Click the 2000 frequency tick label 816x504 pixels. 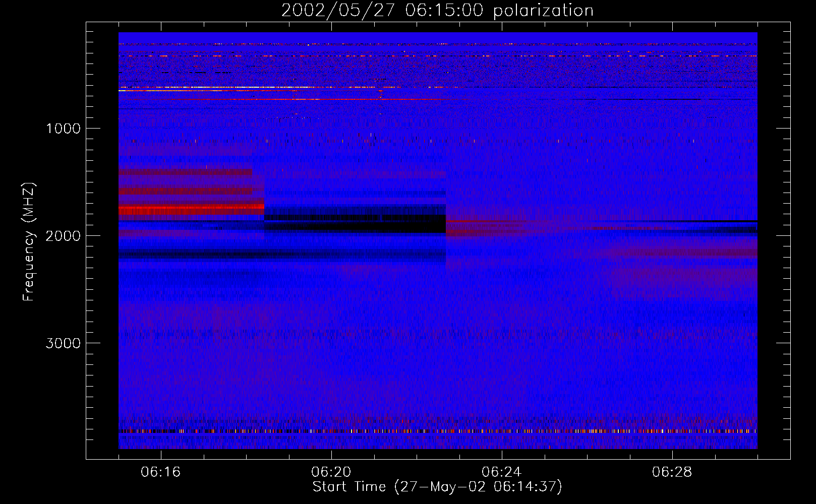point(63,236)
